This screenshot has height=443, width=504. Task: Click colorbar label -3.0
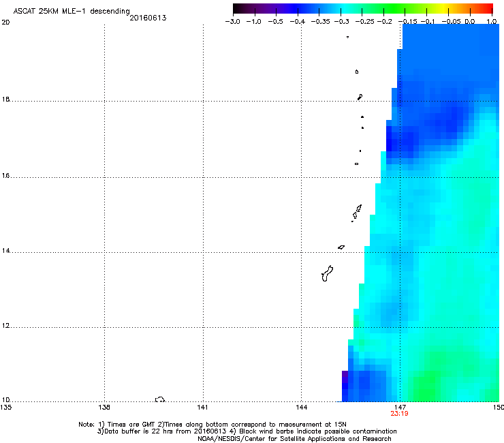tap(232, 22)
